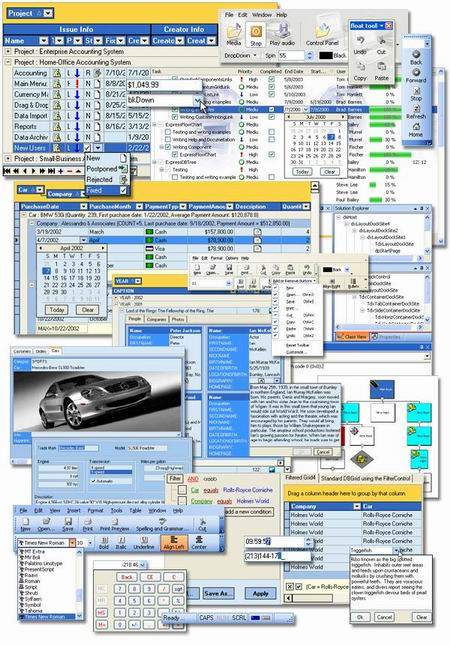Toggle the Car filter row checkbox
Viewport: 450px width, 646px height.
coord(182,490)
